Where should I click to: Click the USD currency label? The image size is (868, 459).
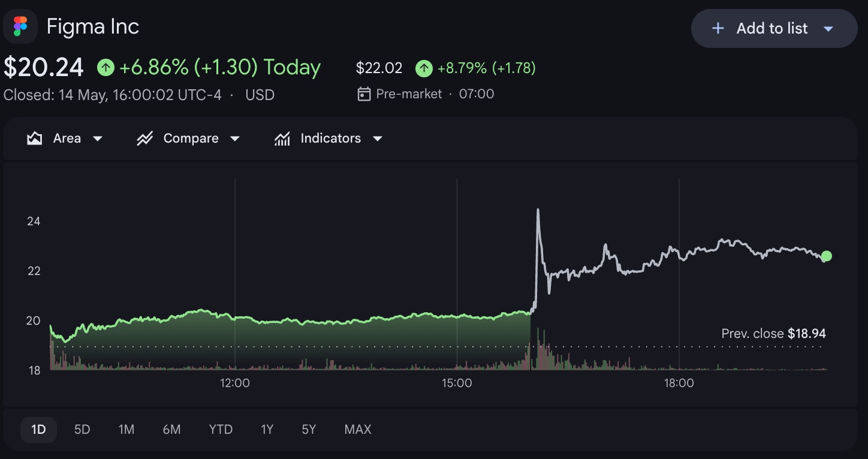[x=260, y=95]
